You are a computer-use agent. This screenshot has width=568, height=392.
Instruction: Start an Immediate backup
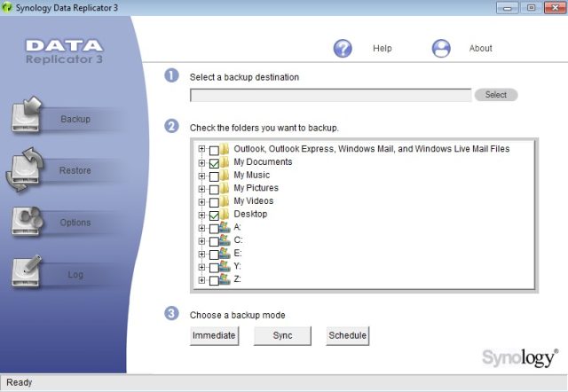pos(214,335)
